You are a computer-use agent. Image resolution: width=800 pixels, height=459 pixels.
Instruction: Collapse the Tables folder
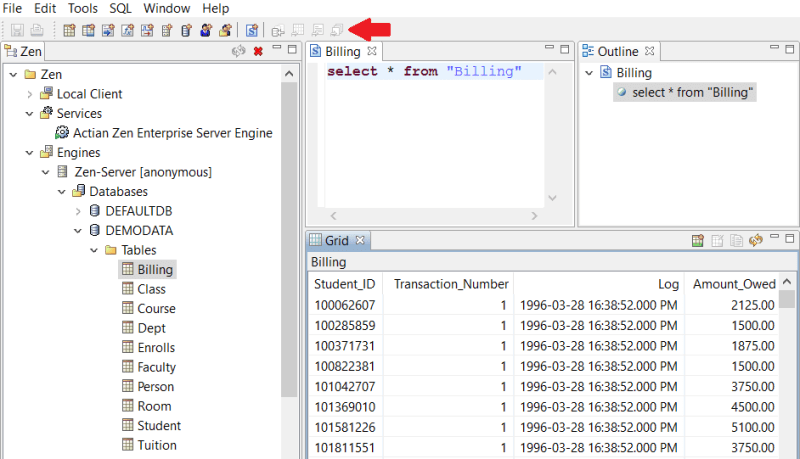tap(94, 250)
